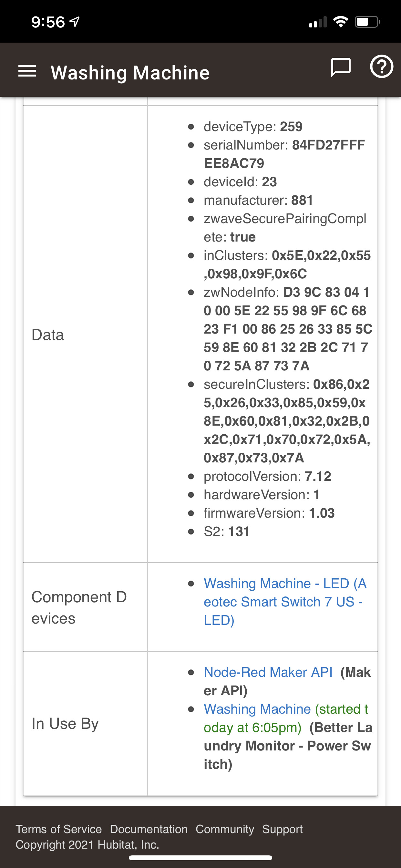Tap the 9:56 status bar clock
401x868 pixels.
click(x=48, y=22)
